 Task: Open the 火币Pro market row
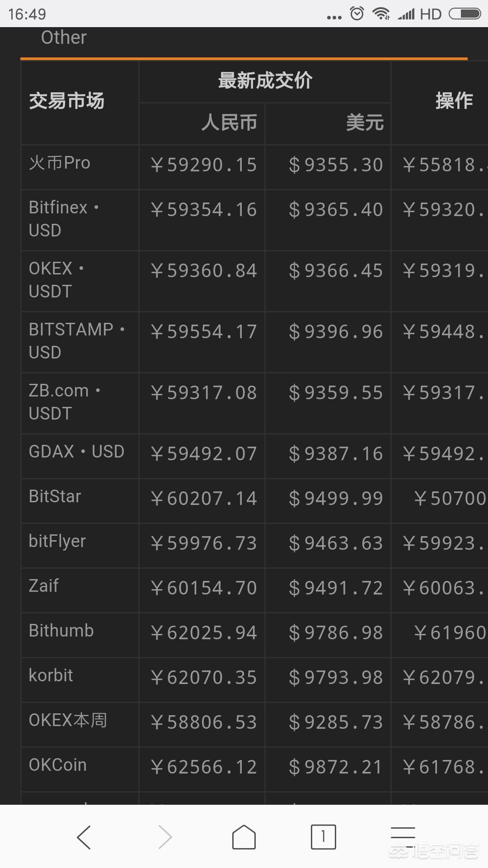[254, 167]
